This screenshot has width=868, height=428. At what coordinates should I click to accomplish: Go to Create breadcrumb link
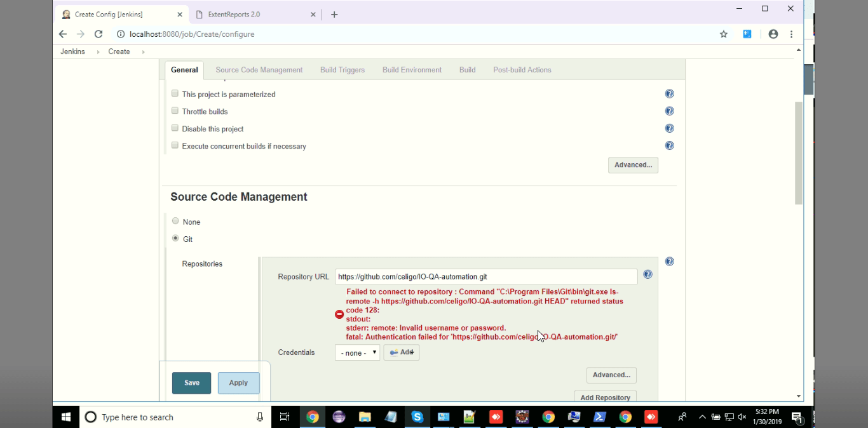[x=119, y=51]
